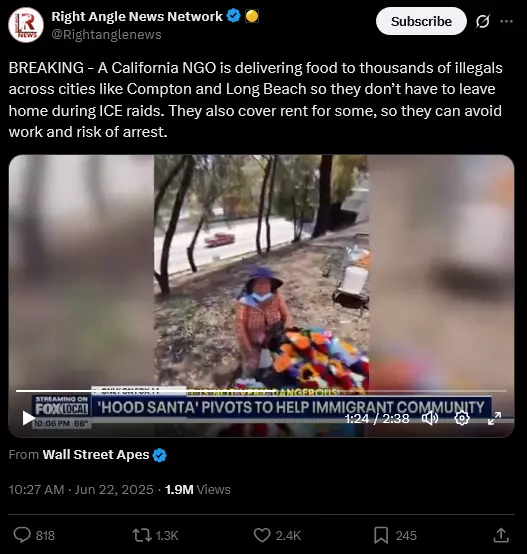The image size is (527, 554).
Task: Subscribe to Right Angle News Network
Action: [x=421, y=21]
